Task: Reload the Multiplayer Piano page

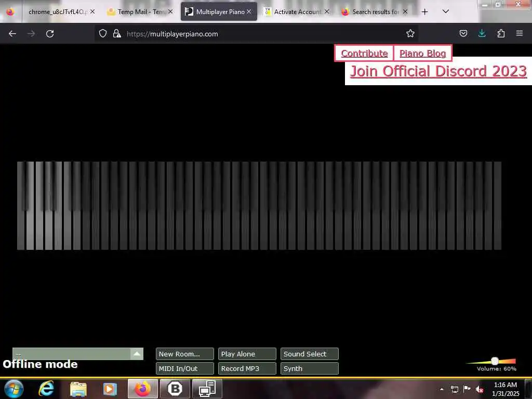Action: (x=50, y=34)
